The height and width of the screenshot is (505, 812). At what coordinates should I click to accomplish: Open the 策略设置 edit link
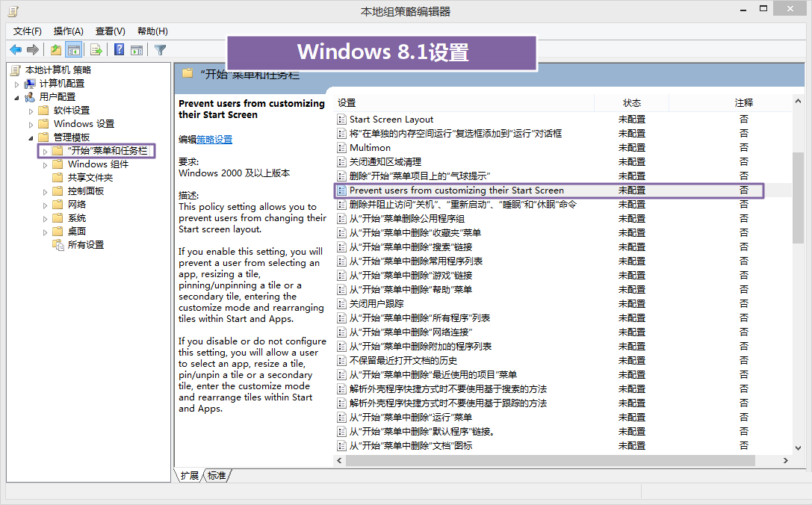[x=214, y=140]
